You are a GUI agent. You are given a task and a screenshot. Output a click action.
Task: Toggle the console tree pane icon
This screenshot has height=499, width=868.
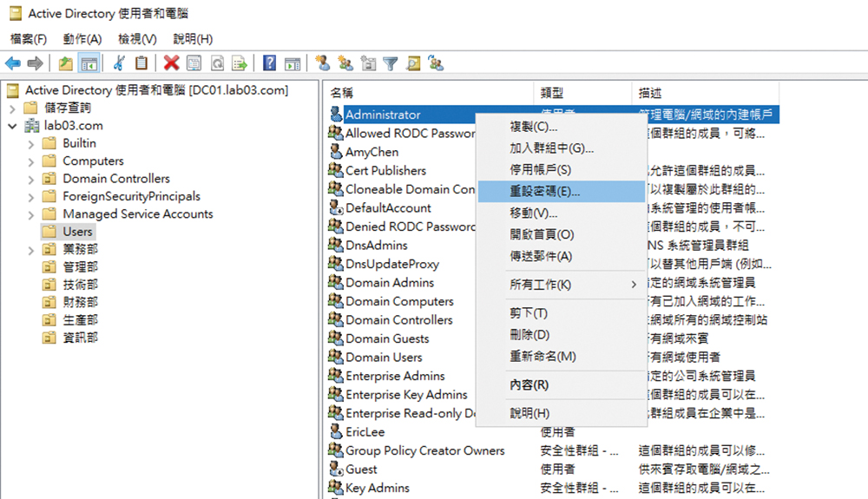pyautogui.click(x=89, y=63)
